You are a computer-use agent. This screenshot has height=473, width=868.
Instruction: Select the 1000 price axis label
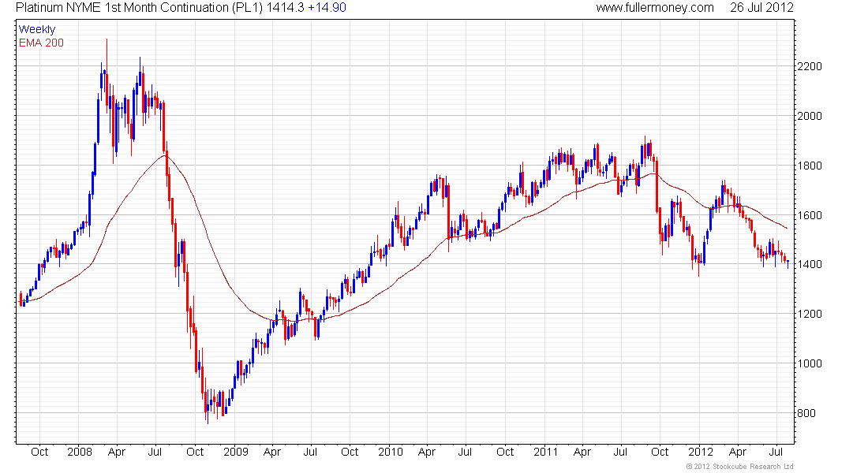click(810, 363)
